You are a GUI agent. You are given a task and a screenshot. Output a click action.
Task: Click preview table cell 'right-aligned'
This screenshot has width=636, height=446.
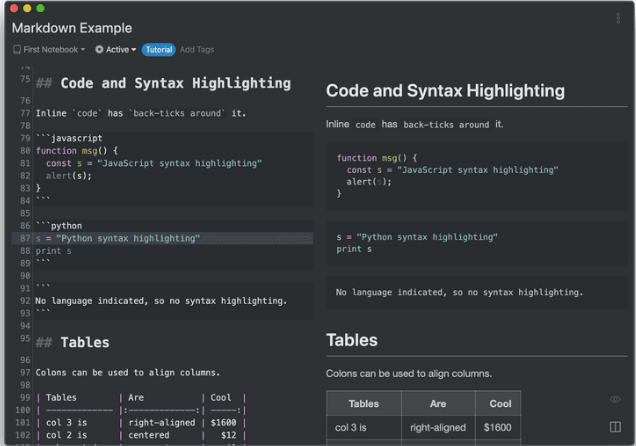[x=438, y=427]
